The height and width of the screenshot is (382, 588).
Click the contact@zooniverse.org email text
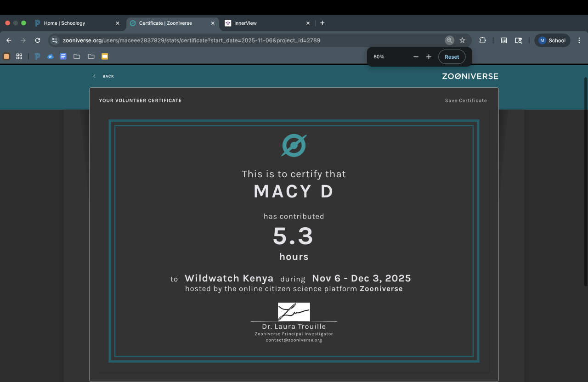click(x=294, y=340)
